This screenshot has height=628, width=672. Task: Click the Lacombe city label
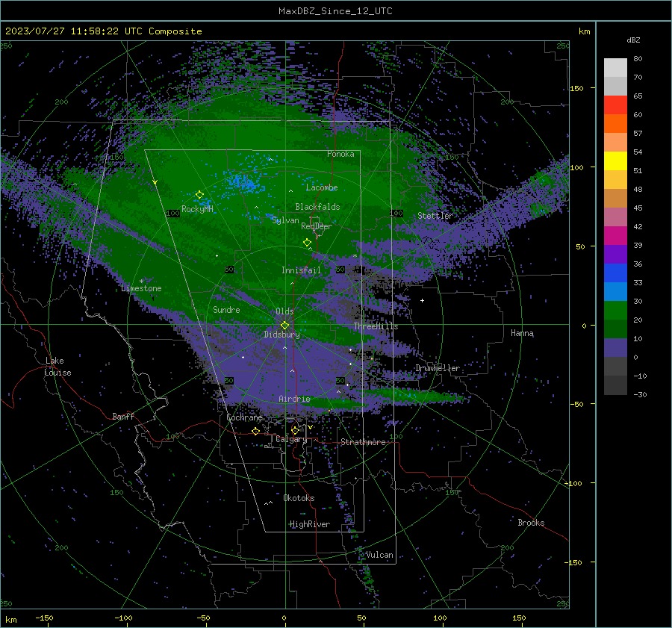pyautogui.click(x=322, y=187)
